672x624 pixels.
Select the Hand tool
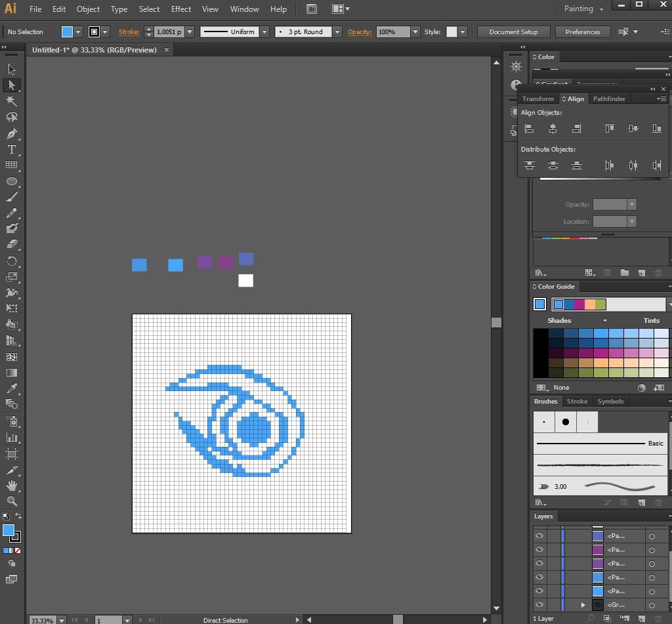pos(11,486)
